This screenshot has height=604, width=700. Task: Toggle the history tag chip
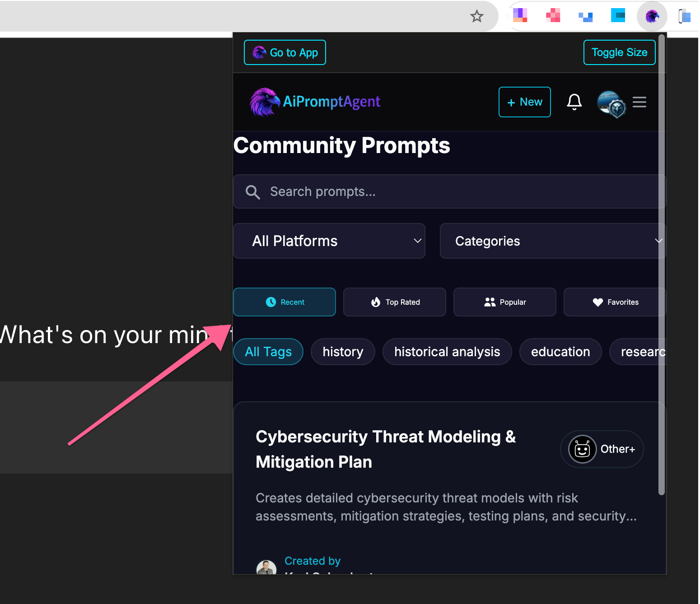(343, 352)
